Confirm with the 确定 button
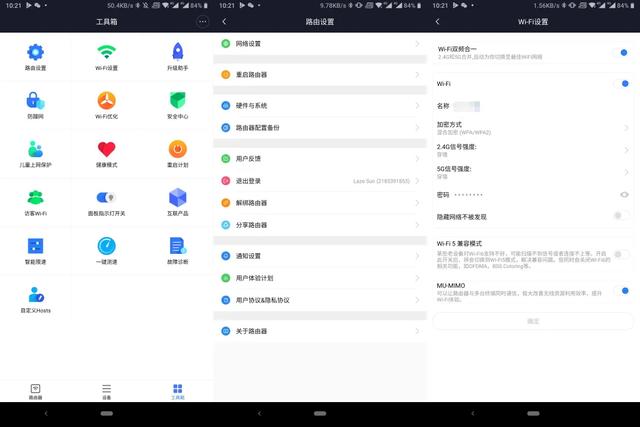Viewport: 640px width, 427px height. click(533, 321)
